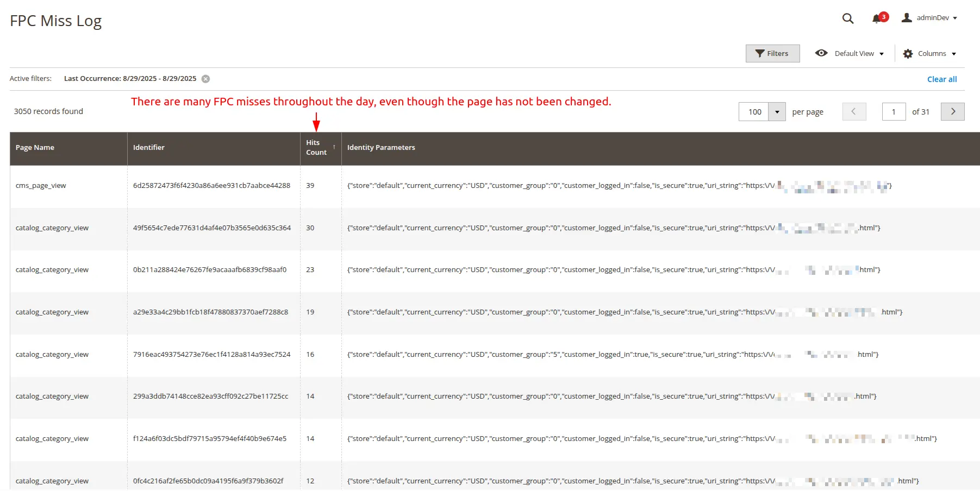
Task: Expand the Default View dropdown
Action: coord(882,53)
